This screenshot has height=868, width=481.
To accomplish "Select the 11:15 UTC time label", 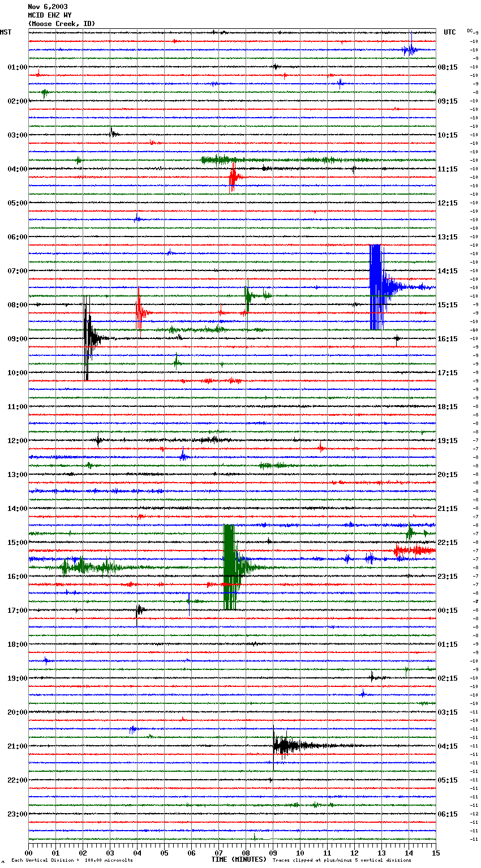I will 448,169.
